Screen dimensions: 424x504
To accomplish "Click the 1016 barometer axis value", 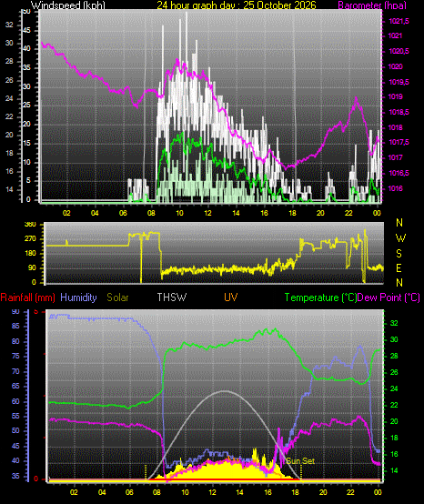I will tap(396, 188).
